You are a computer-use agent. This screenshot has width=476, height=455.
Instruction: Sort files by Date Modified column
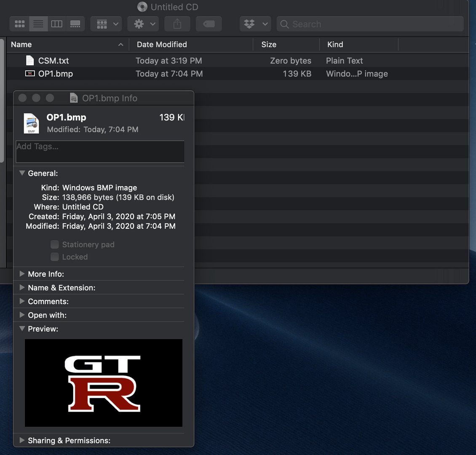click(x=191, y=45)
